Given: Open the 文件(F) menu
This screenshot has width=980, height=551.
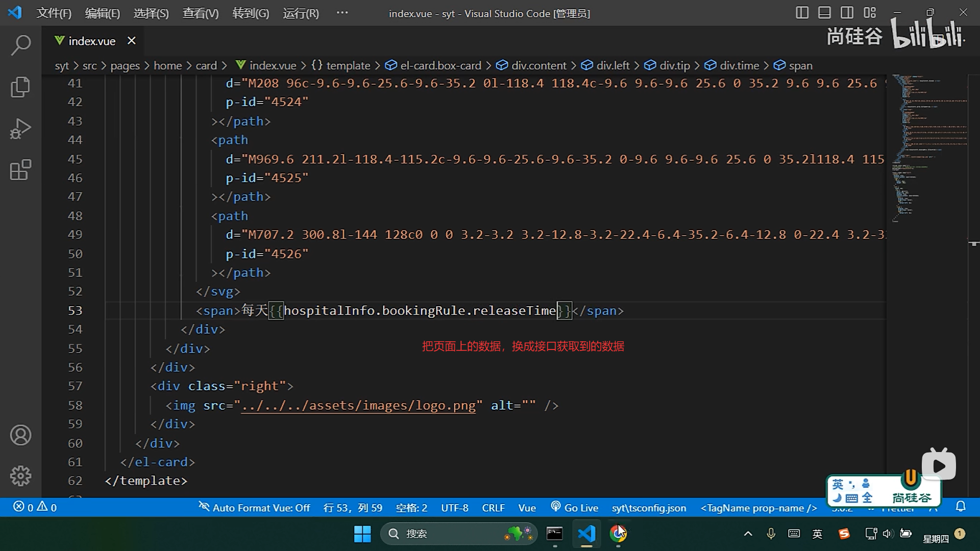Looking at the screenshot, I should tap(54, 13).
